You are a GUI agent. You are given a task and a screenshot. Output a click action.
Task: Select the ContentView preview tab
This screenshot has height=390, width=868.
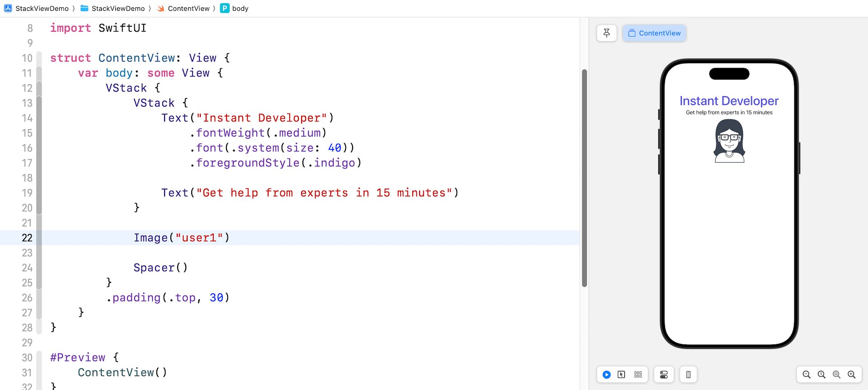pyautogui.click(x=654, y=33)
